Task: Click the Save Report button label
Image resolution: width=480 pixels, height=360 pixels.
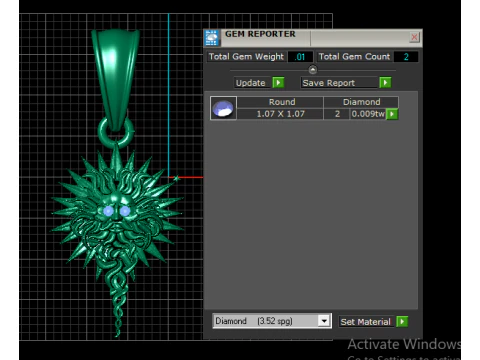Action: tap(339, 83)
